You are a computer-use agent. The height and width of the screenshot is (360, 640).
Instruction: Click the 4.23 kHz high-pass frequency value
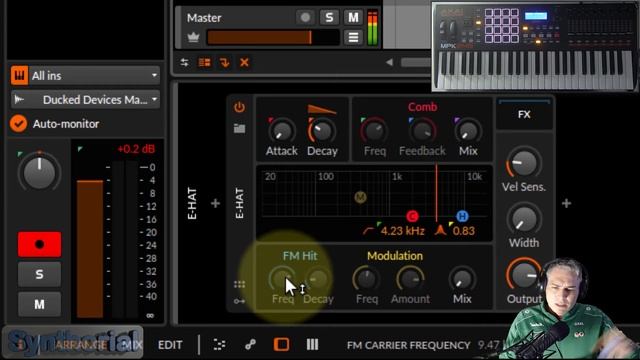[x=402, y=231]
